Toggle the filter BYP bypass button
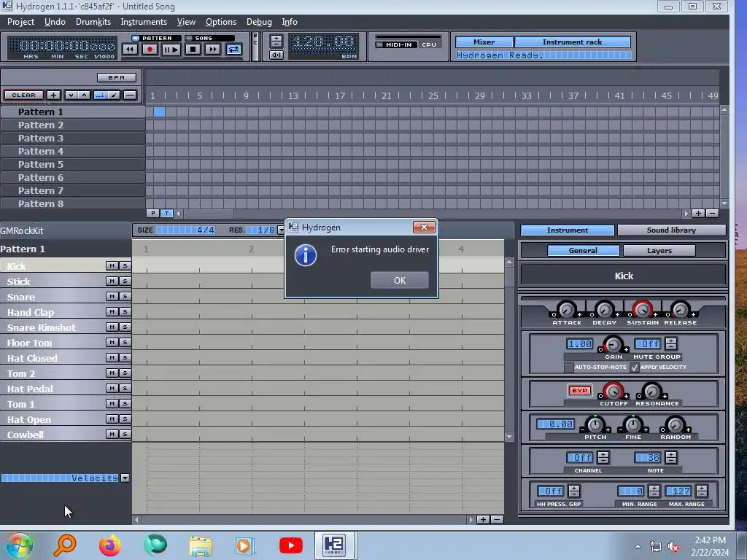The height and width of the screenshot is (560, 747). [579, 391]
